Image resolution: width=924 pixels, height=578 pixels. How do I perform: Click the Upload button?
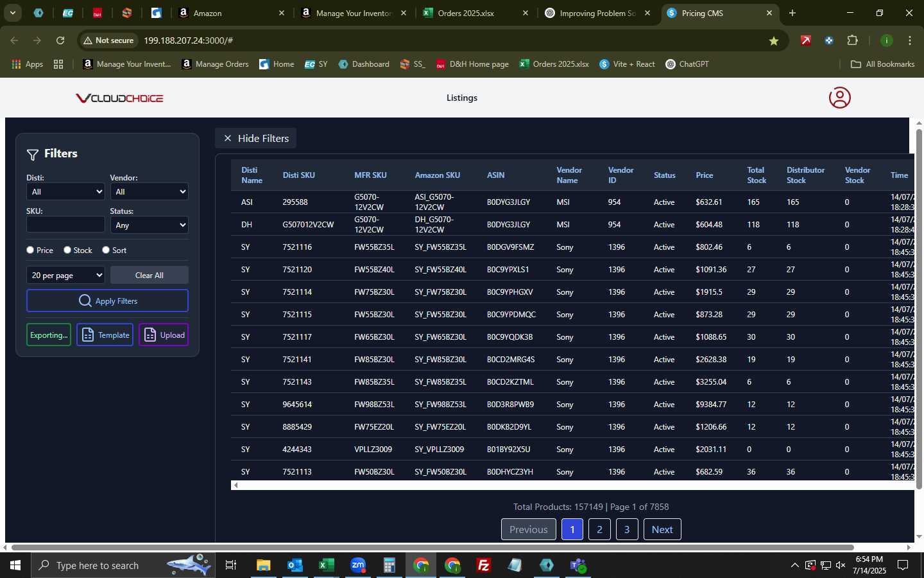point(164,335)
